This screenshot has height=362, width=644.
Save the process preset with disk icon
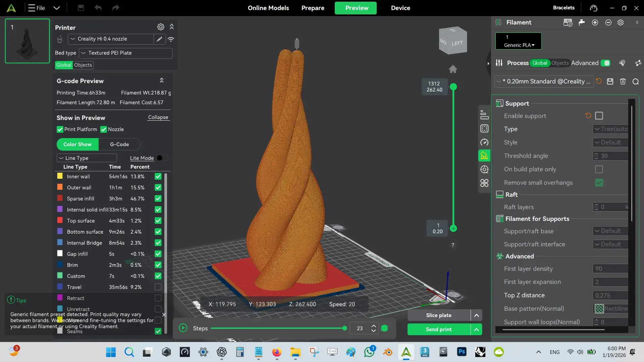click(610, 81)
